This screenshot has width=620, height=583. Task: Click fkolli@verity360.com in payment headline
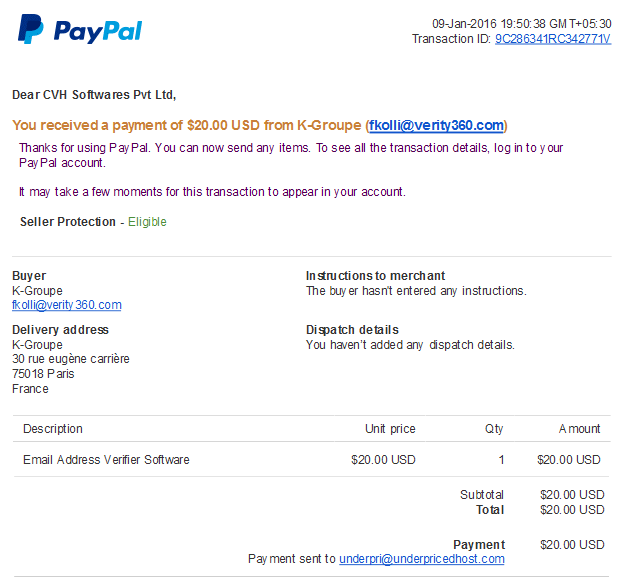[x=436, y=125]
